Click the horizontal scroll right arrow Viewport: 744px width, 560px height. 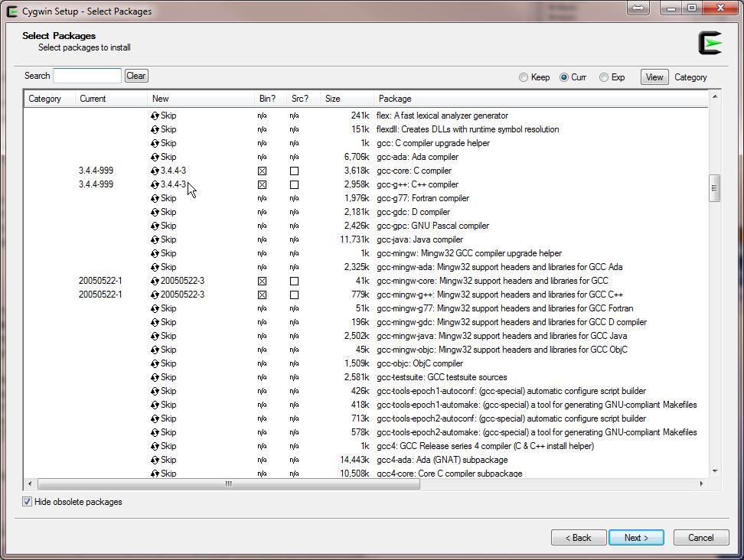tap(701, 483)
